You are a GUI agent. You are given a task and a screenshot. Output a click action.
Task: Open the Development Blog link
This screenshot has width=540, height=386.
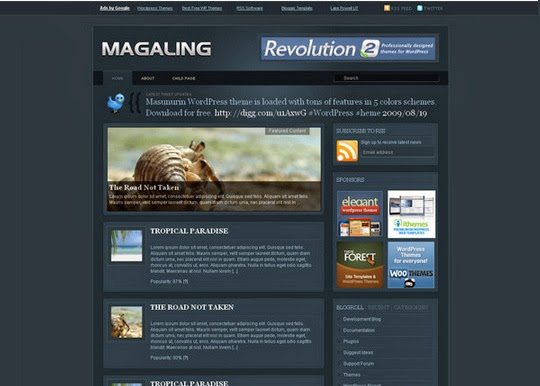pyautogui.click(x=362, y=319)
